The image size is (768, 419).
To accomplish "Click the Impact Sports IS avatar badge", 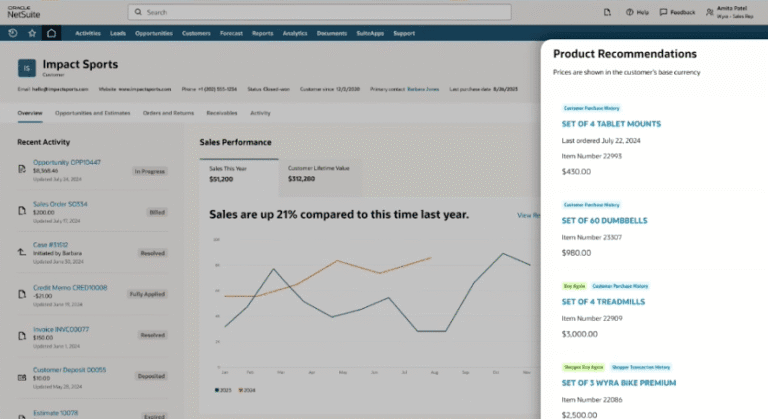I will tap(27, 68).
